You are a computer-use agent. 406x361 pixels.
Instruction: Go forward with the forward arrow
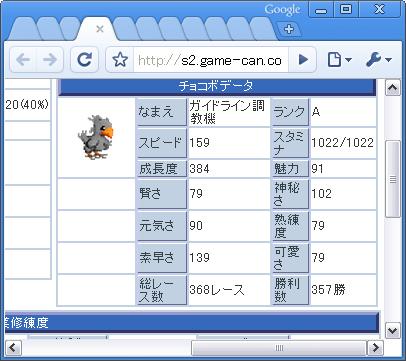[x=50, y=60]
